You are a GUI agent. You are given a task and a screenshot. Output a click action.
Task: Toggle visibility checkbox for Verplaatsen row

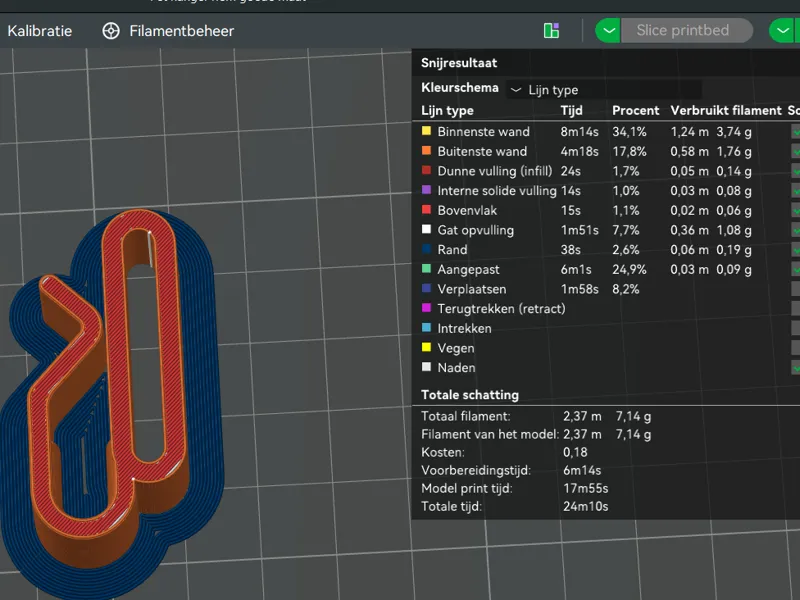pyautogui.click(x=795, y=289)
